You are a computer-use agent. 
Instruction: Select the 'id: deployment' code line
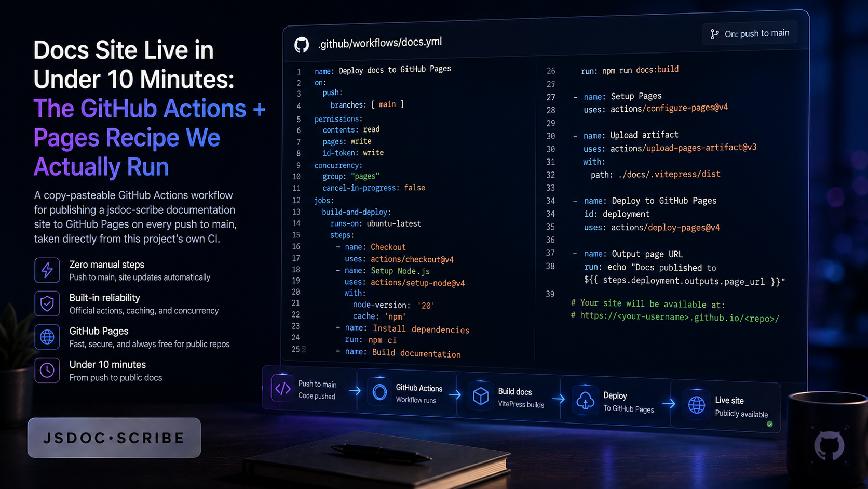point(617,214)
